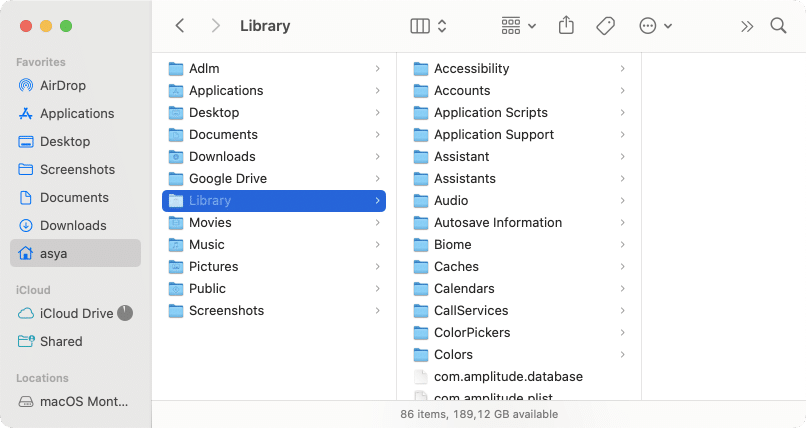806x428 pixels.
Task: Open the Audio folder
Action: (x=519, y=201)
